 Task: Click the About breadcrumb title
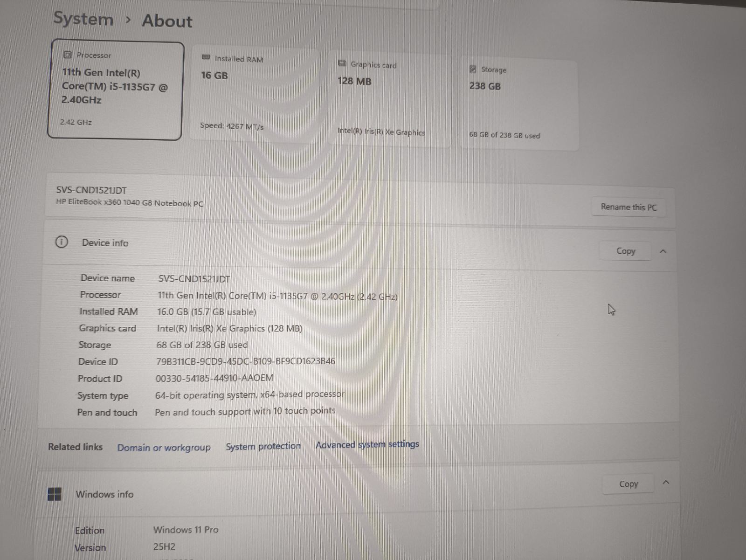click(167, 21)
